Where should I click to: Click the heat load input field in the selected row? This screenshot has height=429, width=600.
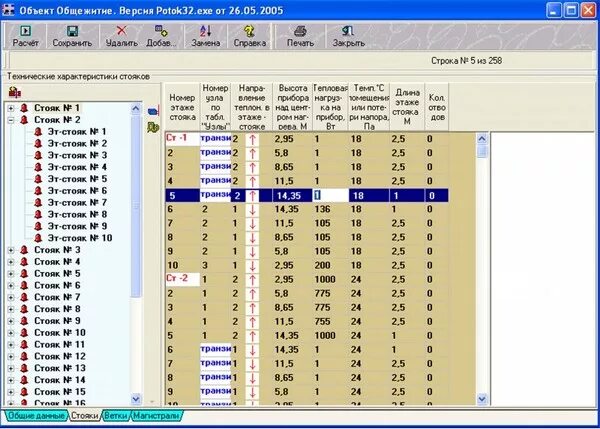[x=331, y=196]
